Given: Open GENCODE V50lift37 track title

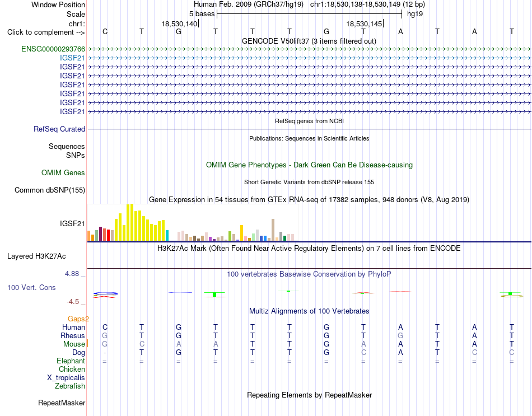Looking at the screenshot, I should [x=309, y=41].
